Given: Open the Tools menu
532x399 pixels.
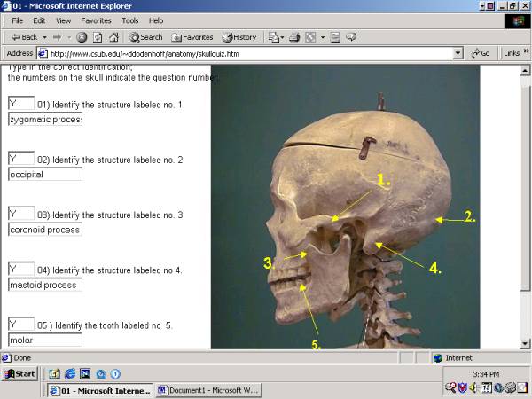Looking at the screenshot, I should (x=130, y=20).
